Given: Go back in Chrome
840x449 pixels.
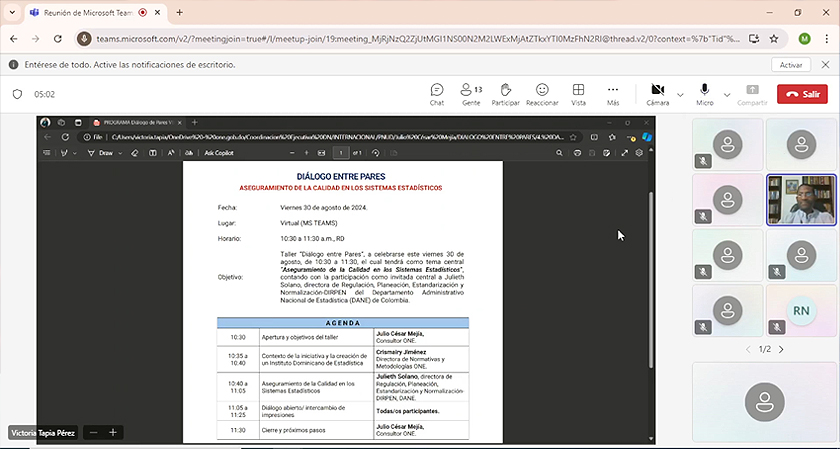Looking at the screenshot, I should pos(14,39).
